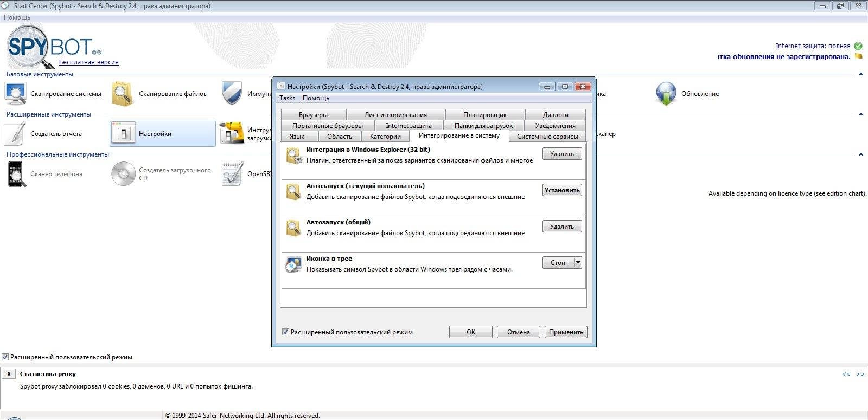The height and width of the screenshot is (420, 868).
Task: Open dropdown arrow next to Стоп
Action: point(578,263)
